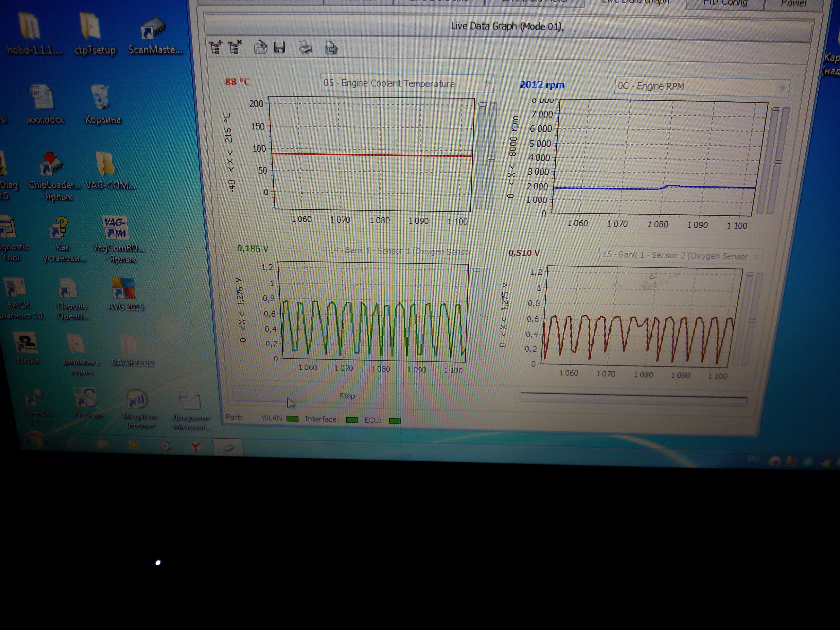Screen dimensions: 840x630
Task: Expand Bank 1 Sensor 1 dropdown
Action: pyautogui.click(x=481, y=251)
